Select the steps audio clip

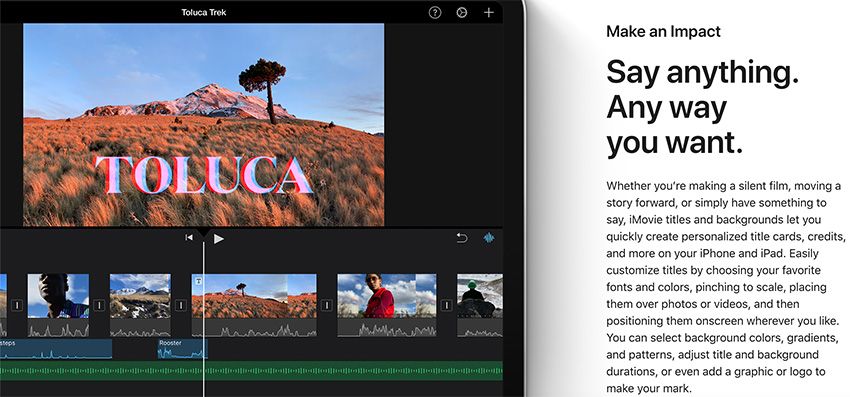click(56, 349)
